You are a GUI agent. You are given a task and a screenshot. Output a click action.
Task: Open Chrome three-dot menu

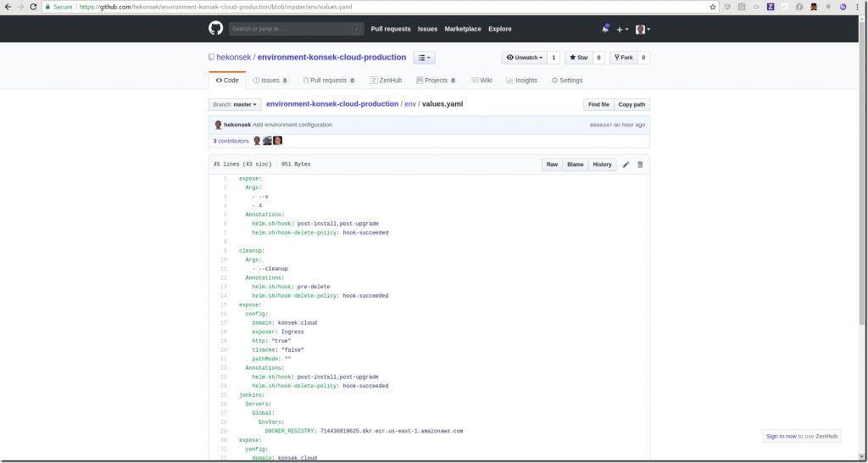pos(859,7)
